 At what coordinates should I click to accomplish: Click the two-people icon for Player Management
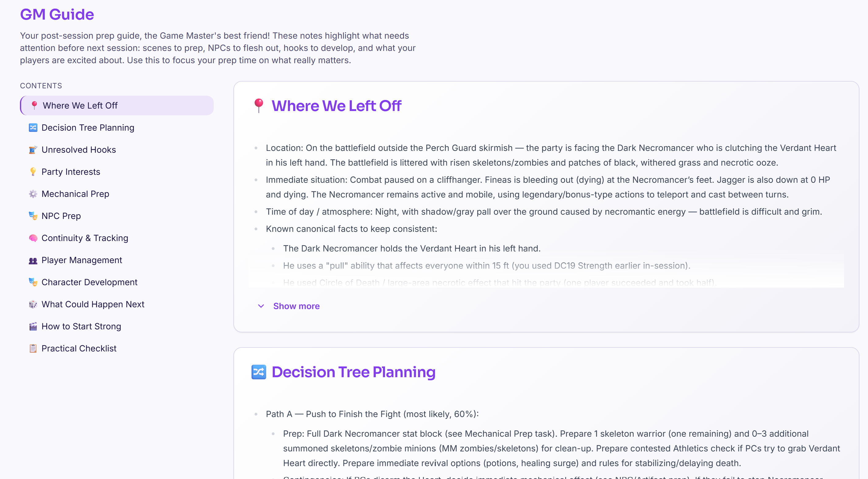[x=33, y=260]
